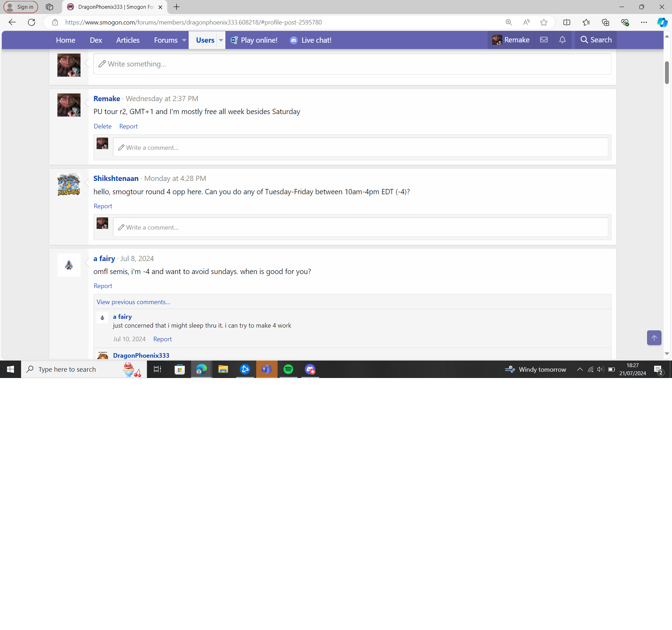Launch Spotify from taskbar

click(x=288, y=369)
